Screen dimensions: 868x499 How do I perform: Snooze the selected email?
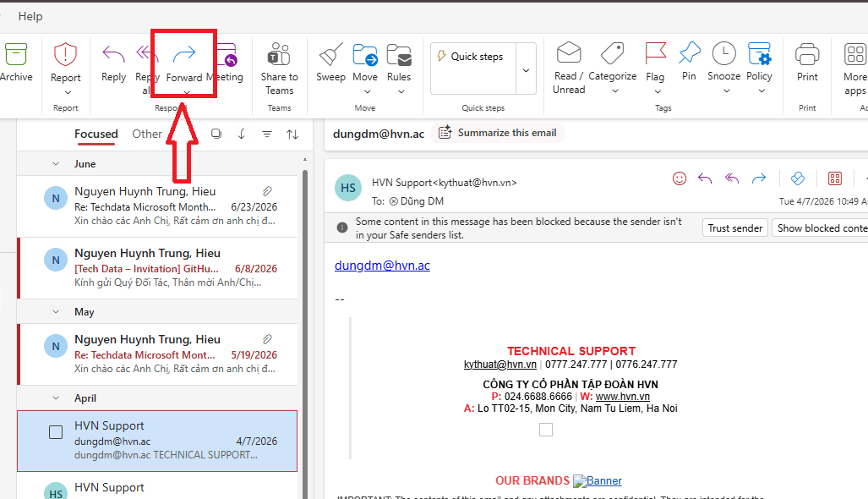pos(723,62)
